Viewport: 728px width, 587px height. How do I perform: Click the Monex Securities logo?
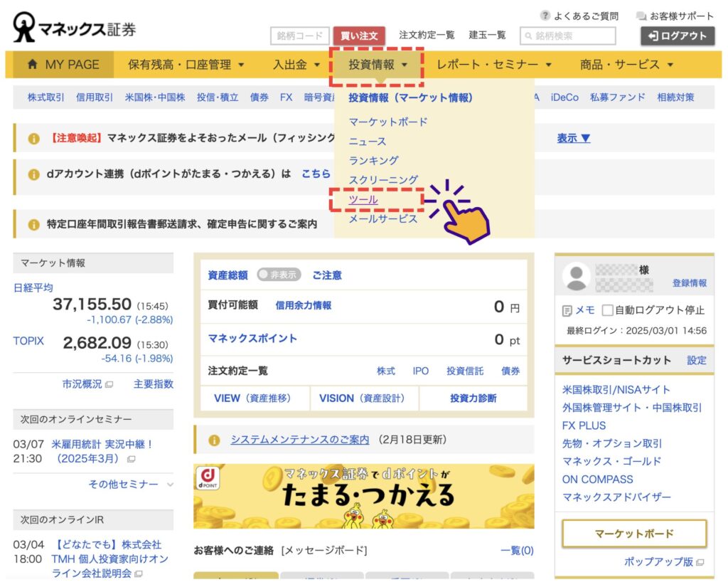point(74,28)
